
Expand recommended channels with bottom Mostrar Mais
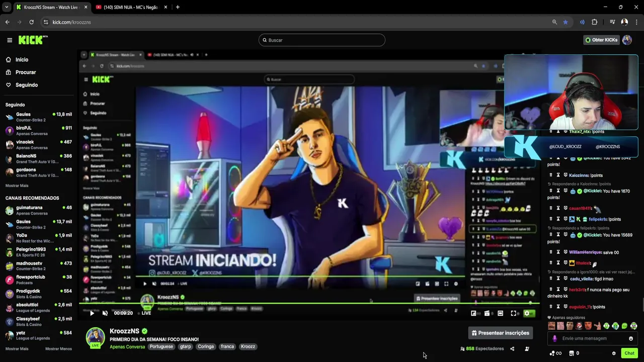[x=17, y=349]
